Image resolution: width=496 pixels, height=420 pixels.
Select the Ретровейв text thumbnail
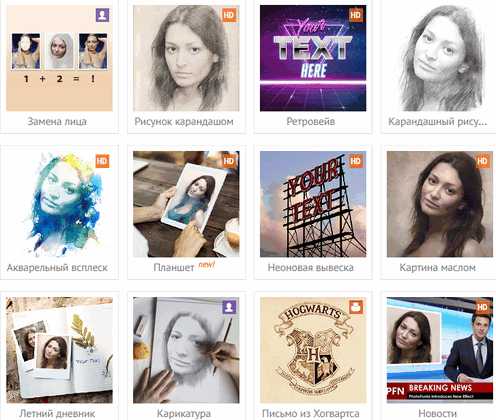(x=313, y=58)
